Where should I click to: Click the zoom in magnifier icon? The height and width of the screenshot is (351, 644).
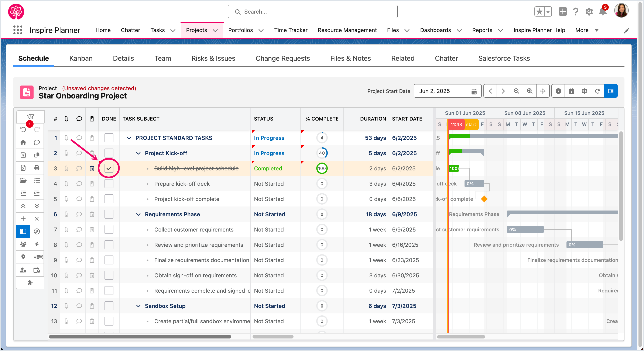click(530, 91)
